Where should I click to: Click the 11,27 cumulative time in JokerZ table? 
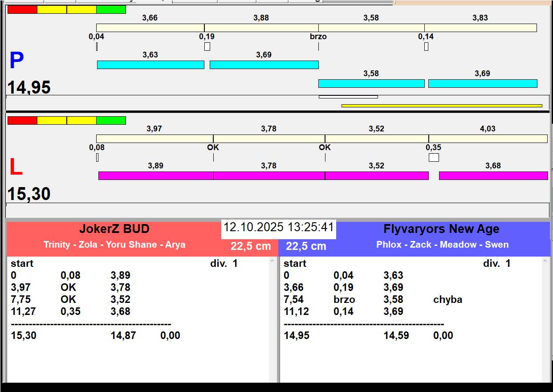point(23,311)
